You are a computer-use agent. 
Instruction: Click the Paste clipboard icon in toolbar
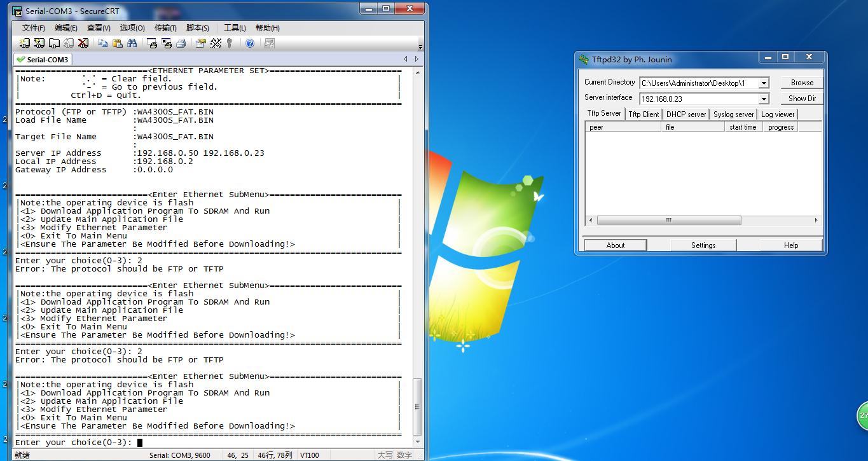click(x=118, y=43)
